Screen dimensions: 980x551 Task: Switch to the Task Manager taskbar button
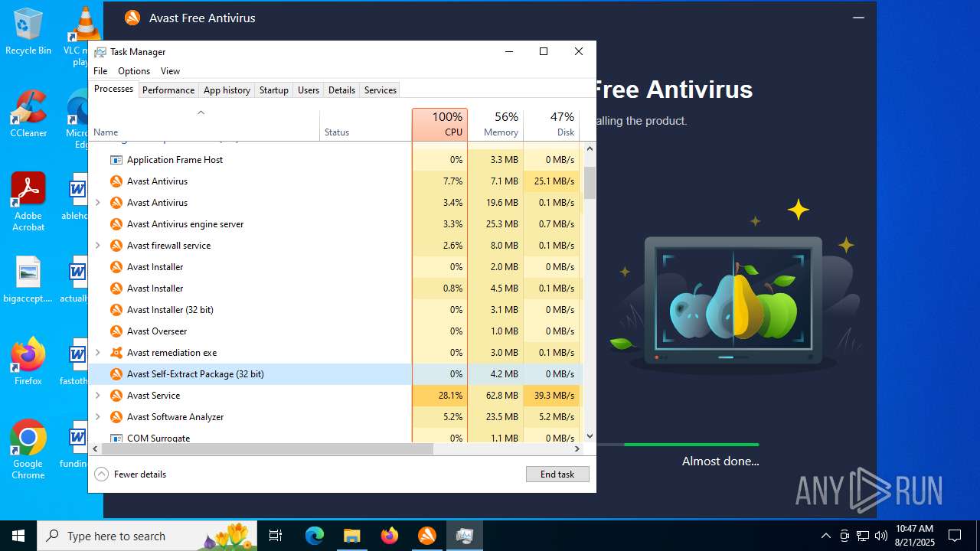click(464, 536)
